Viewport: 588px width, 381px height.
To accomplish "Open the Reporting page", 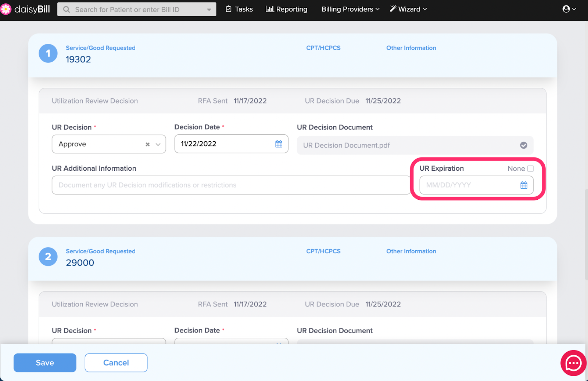I will pyautogui.click(x=286, y=9).
